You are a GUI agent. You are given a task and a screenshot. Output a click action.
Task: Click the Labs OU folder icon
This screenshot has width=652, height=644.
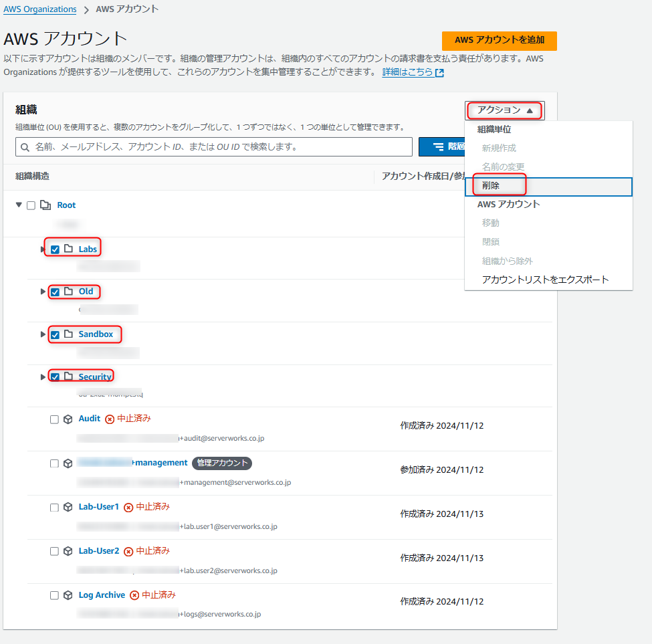click(x=69, y=249)
